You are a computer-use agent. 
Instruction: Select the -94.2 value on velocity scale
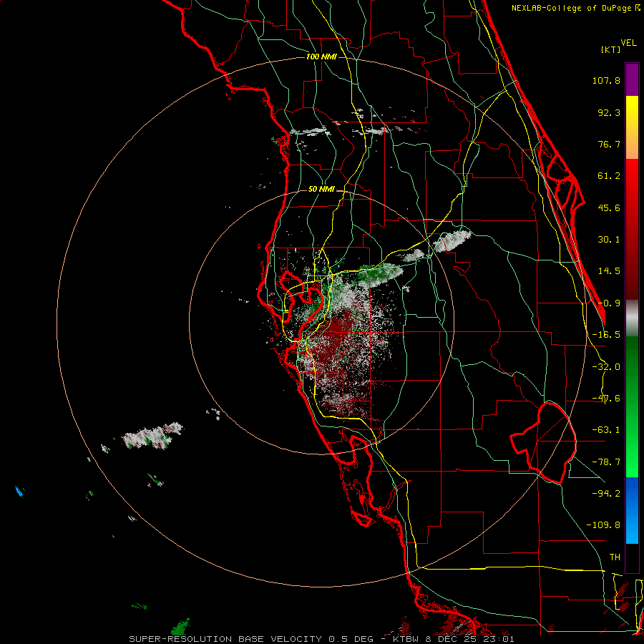point(606,493)
